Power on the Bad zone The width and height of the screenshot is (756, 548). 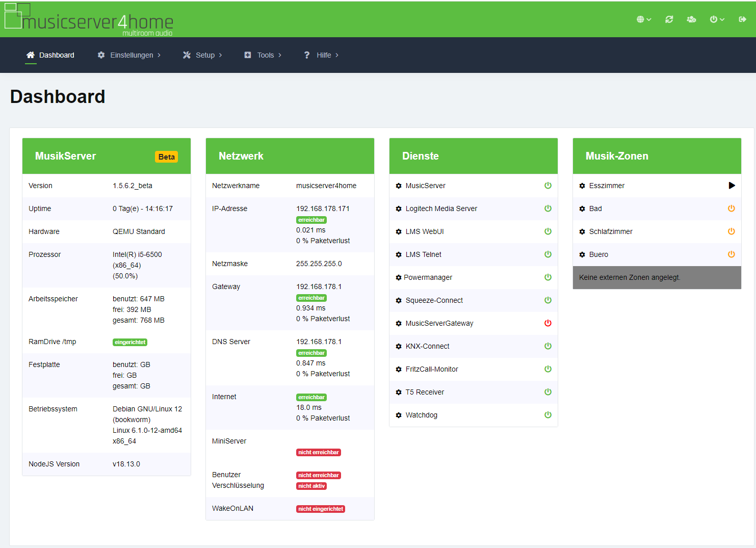[x=732, y=208]
